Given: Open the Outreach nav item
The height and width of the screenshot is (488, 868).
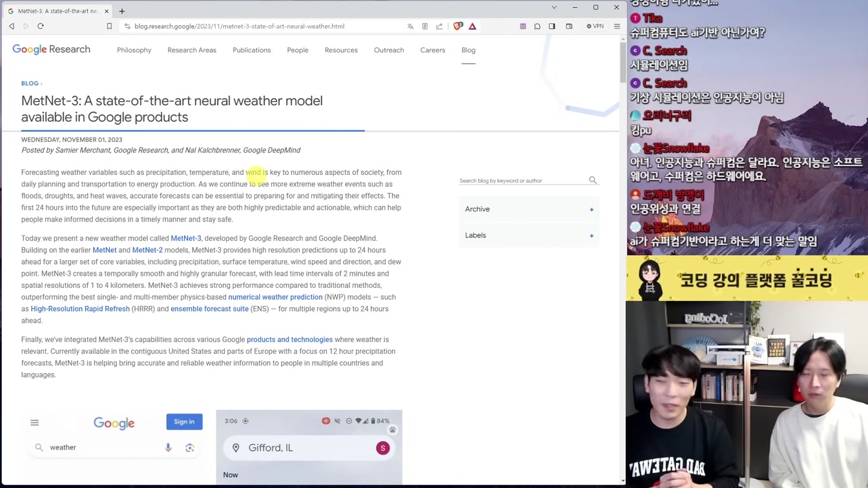Looking at the screenshot, I should (389, 50).
